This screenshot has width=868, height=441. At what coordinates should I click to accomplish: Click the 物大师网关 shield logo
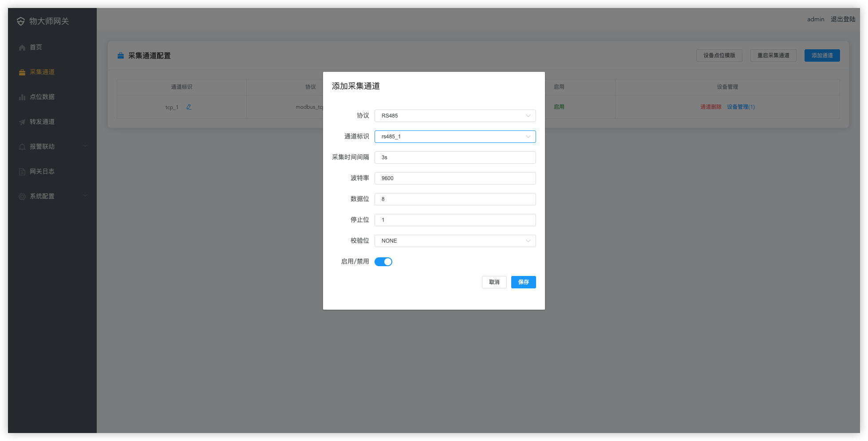(x=21, y=21)
